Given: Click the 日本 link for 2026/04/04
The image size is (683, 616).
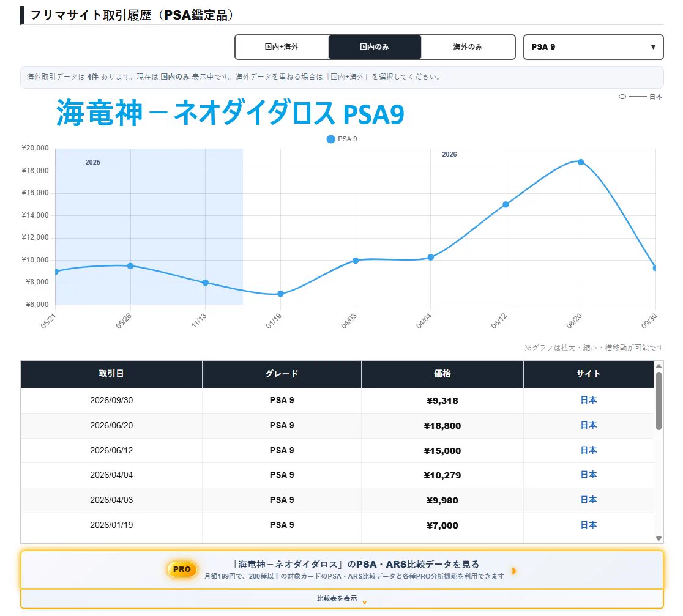Looking at the screenshot, I should click(x=589, y=475).
